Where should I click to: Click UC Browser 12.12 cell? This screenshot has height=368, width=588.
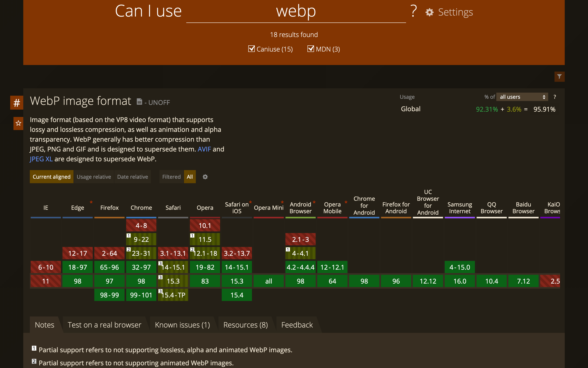click(x=428, y=281)
